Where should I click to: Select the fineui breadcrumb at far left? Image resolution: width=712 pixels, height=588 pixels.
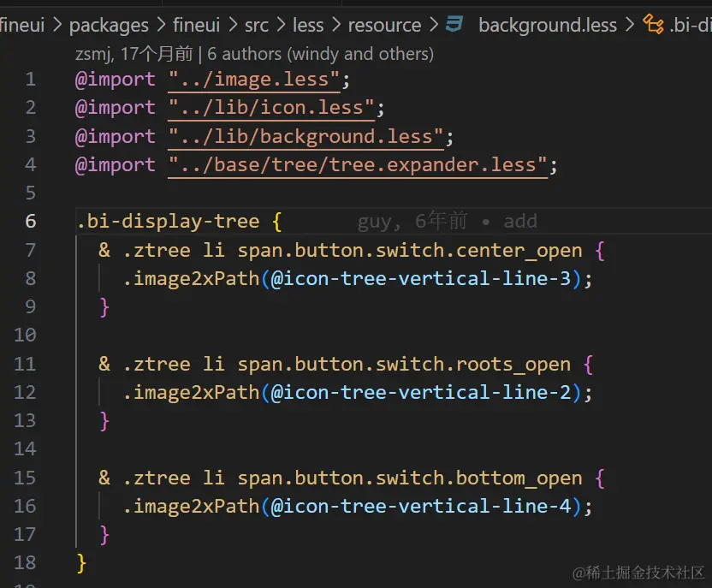click(x=21, y=25)
